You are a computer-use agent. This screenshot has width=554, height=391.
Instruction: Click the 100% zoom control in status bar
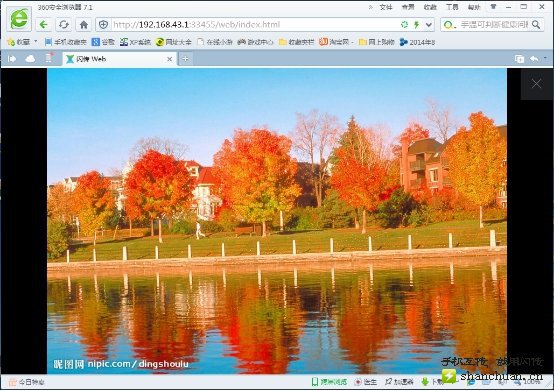(527, 382)
